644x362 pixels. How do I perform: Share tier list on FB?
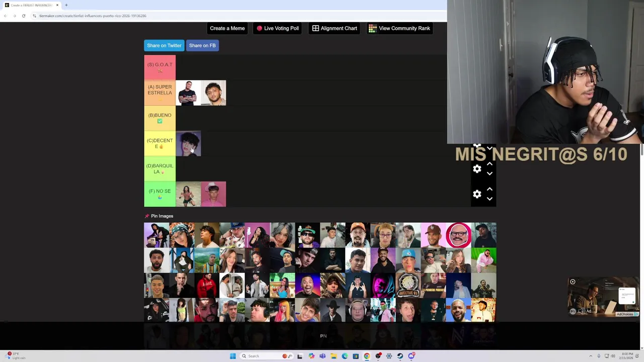[202, 45]
